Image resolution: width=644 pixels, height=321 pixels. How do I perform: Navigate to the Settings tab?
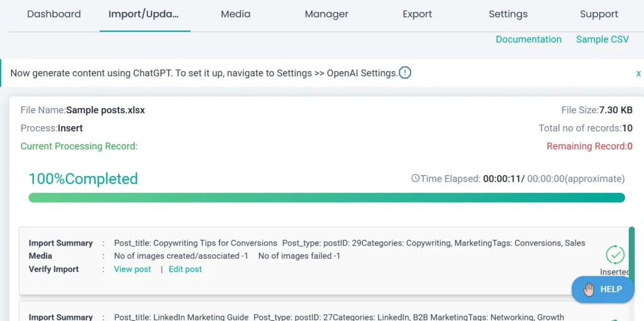tap(508, 14)
